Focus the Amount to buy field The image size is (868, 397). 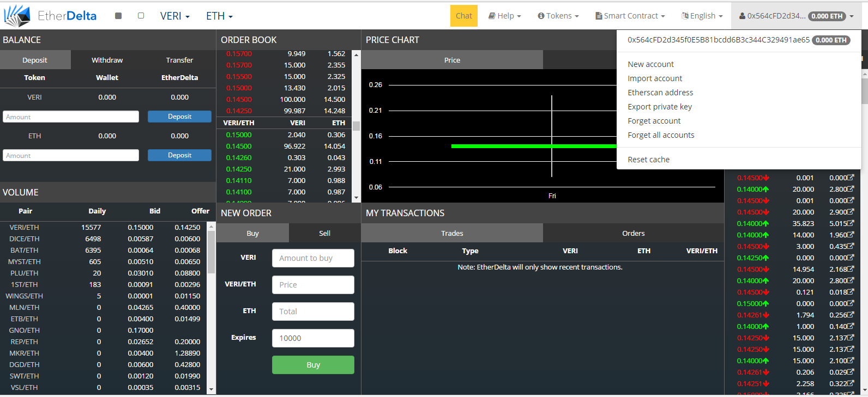click(313, 258)
